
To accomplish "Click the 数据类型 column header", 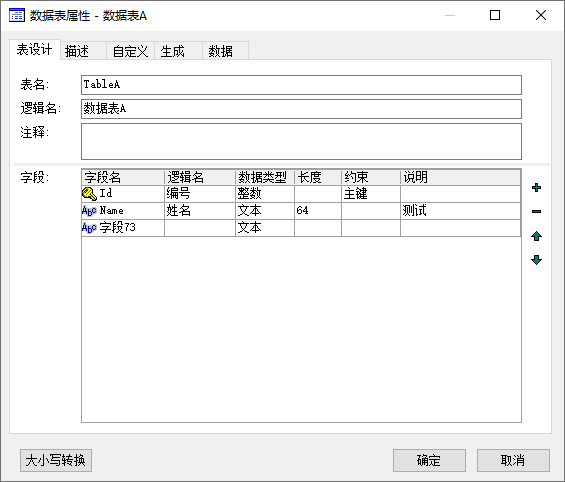I will [x=265, y=177].
